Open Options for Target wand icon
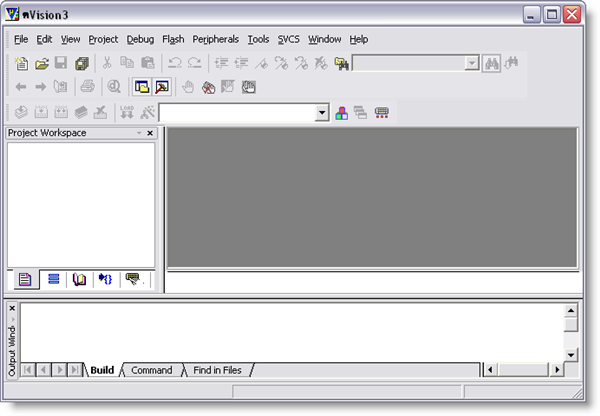Image resolution: width=600 pixels, height=416 pixels. pyautogui.click(x=147, y=113)
